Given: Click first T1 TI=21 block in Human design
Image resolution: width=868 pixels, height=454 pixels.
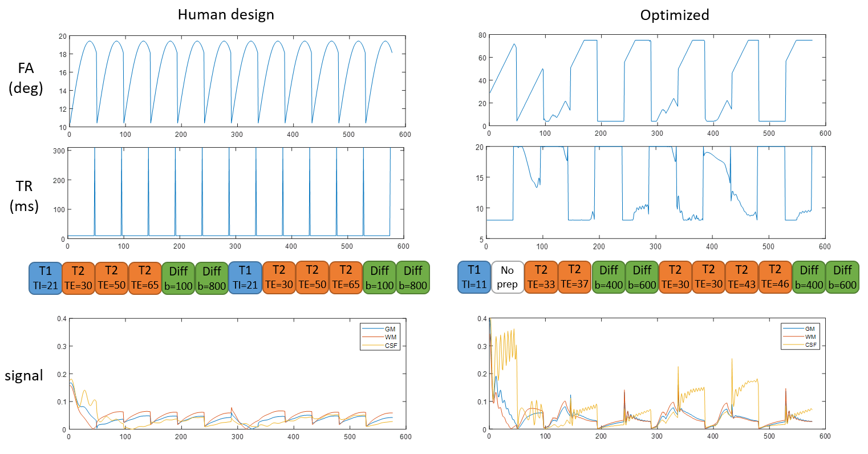Looking at the screenshot, I should click(45, 277).
